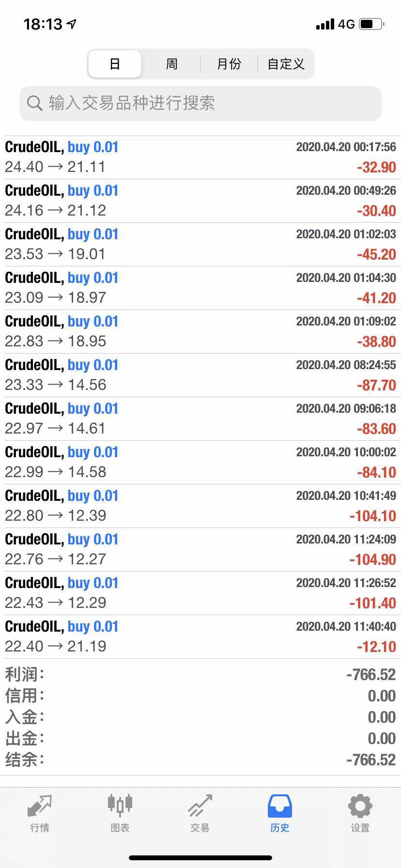Tap the 利润 profit total row
This screenshot has width=401, height=868.
(x=200, y=674)
